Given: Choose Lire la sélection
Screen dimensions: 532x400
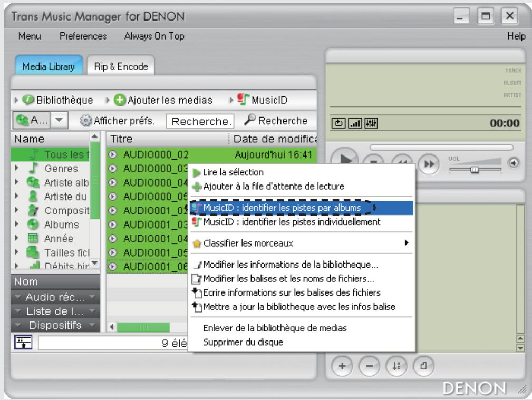Looking at the screenshot, I should point(302,172).
